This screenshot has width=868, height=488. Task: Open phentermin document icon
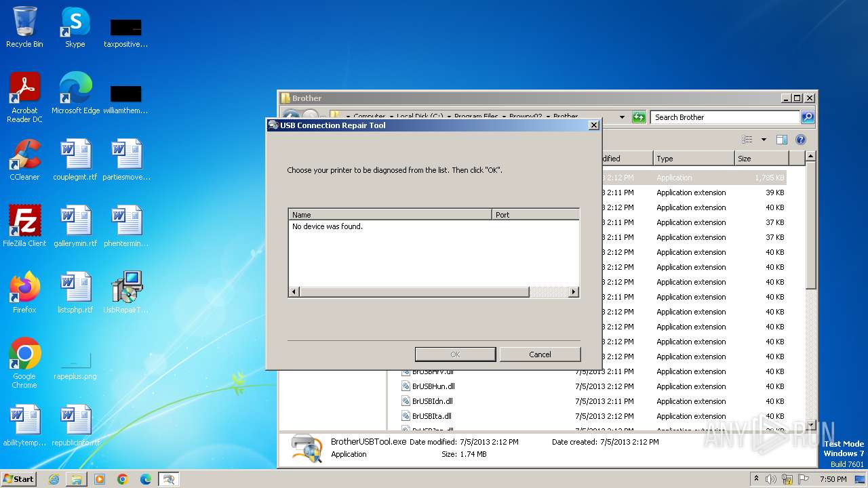pyautogui.click(x=126, y=226)
